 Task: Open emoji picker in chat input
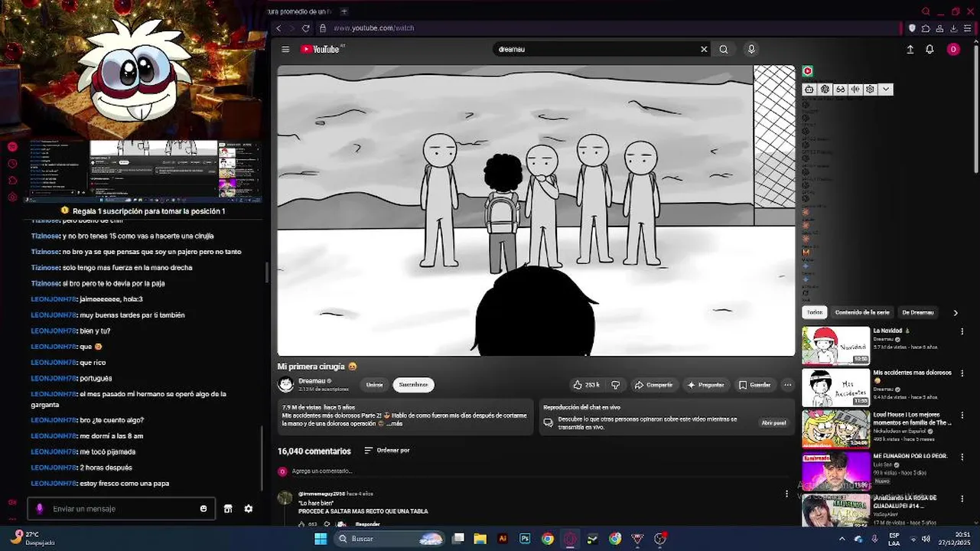click(x=203, y=509)
